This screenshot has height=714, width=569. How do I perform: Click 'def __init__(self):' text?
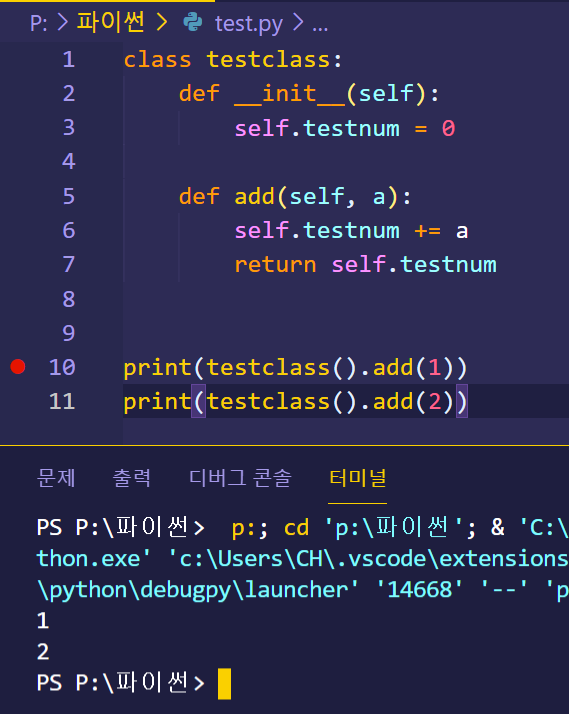point(309,94)
